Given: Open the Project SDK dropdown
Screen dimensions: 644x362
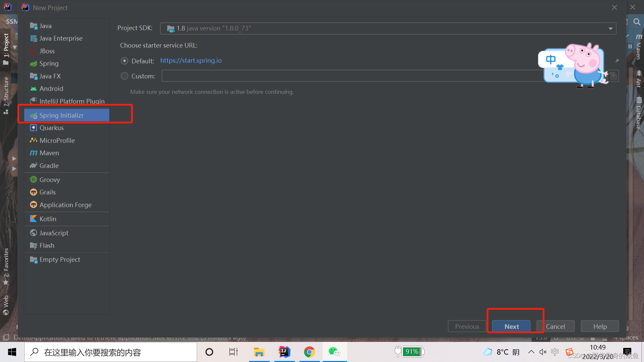Looking at the screenshot, I should 610,28.
